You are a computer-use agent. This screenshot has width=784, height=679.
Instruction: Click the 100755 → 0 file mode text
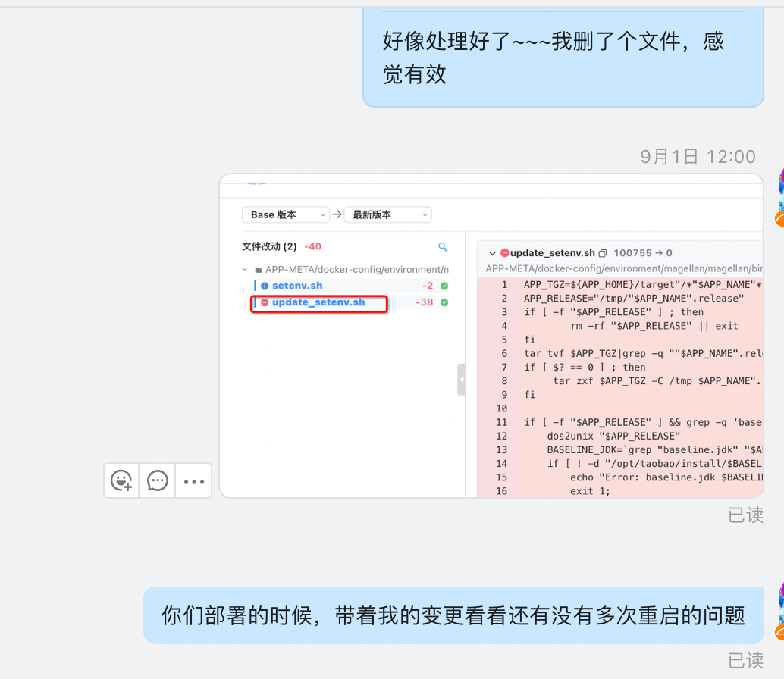coord(643,253)
